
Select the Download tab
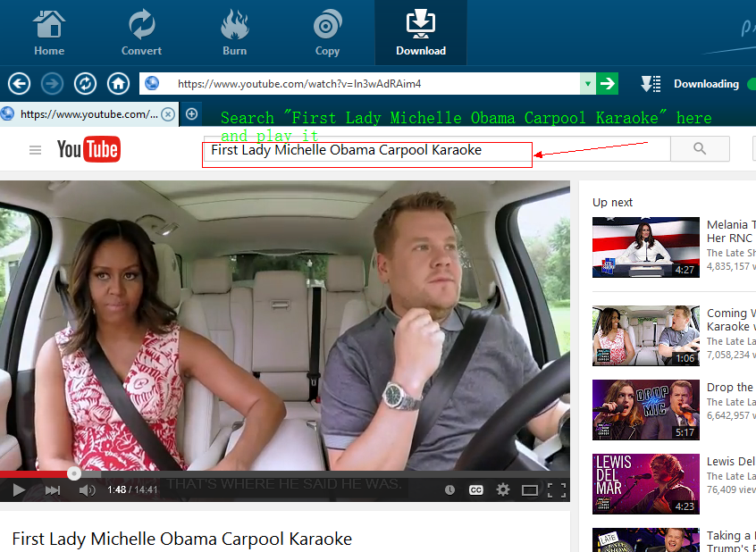pos(420,33)
